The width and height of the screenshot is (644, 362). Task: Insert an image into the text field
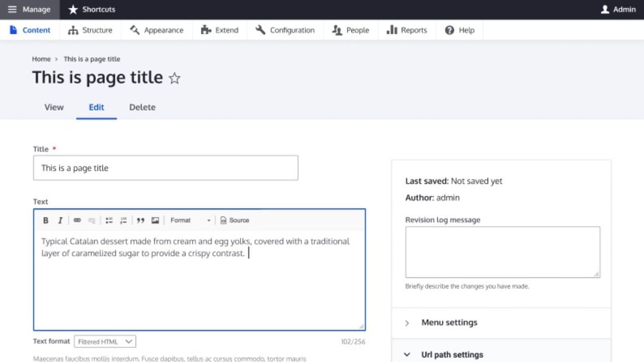point(155,220)
